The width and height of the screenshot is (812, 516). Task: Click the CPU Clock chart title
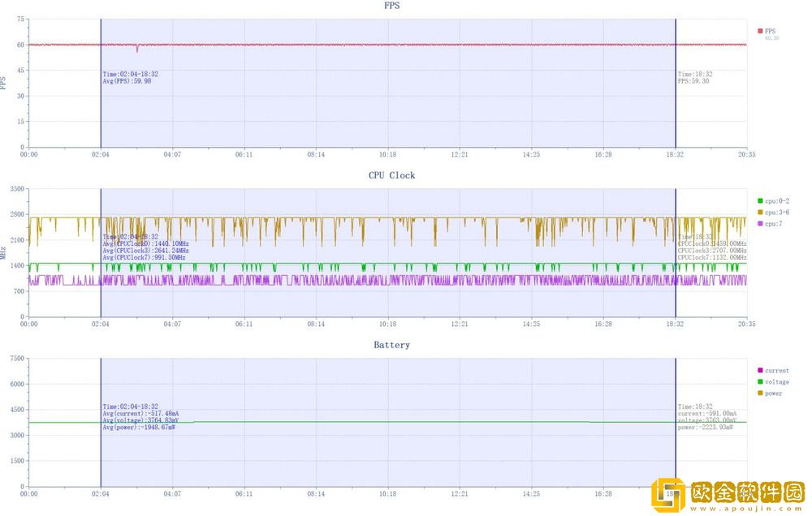click(391, 175)
